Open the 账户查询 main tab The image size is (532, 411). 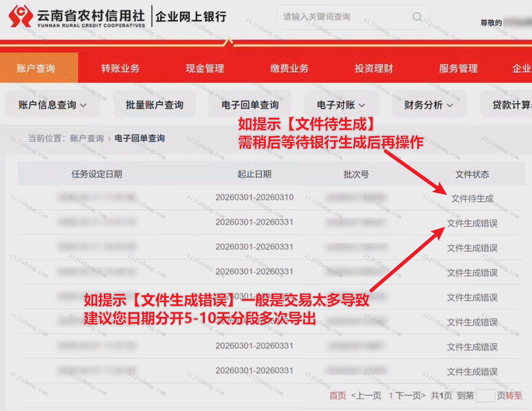(36, 68)
